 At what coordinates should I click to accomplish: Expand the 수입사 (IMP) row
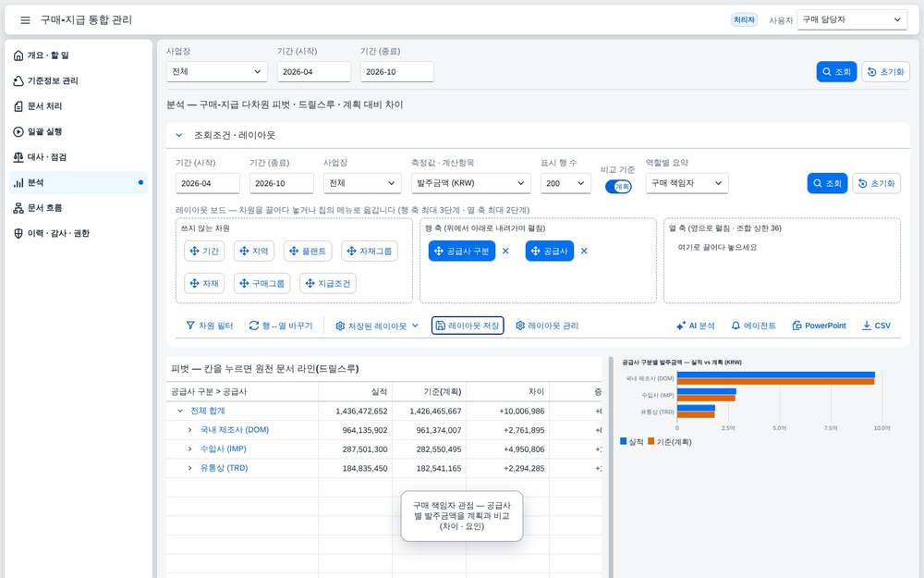point(189,449)
